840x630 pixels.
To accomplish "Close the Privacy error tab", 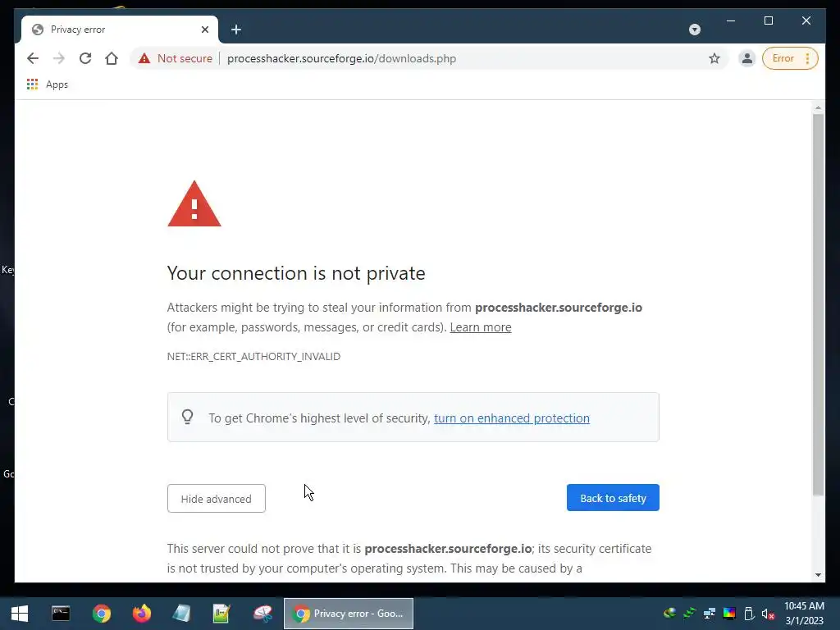I will [204, 30].
